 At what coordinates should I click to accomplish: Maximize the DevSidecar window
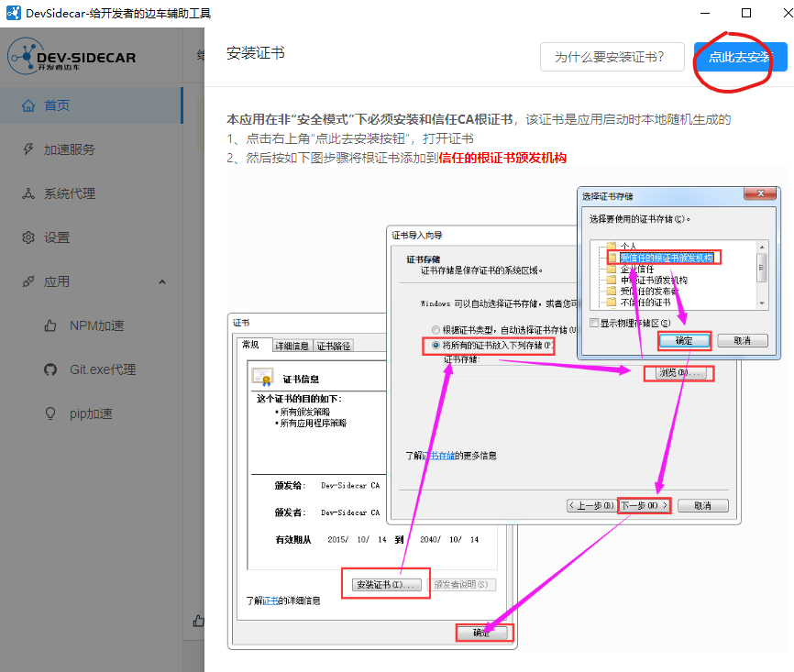746,13
